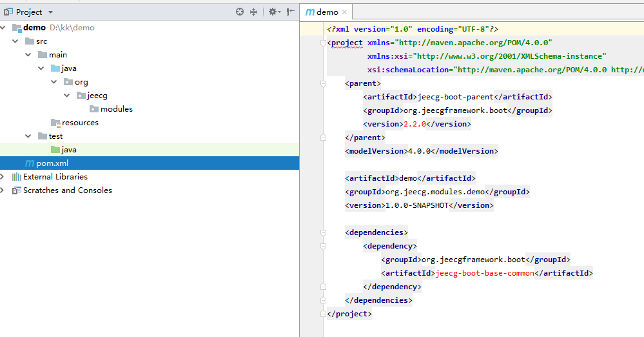Click the xmlns:xsi attribute line
The height and width of the screenshot is (337, 644).
click(x=487, y=56)
